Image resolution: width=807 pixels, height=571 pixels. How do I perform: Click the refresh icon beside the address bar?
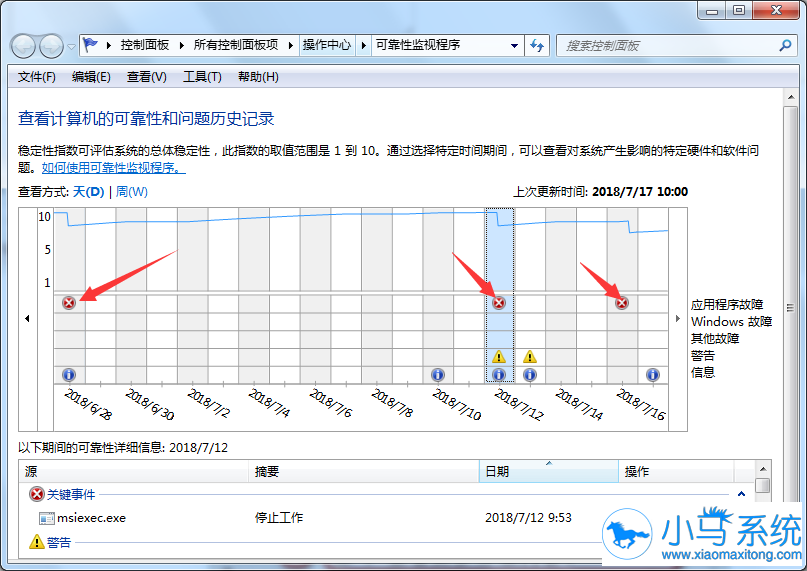coord(537,45)
